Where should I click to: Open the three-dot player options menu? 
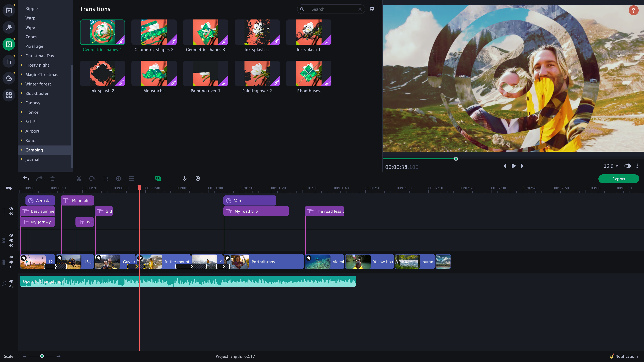coord(637,166)
